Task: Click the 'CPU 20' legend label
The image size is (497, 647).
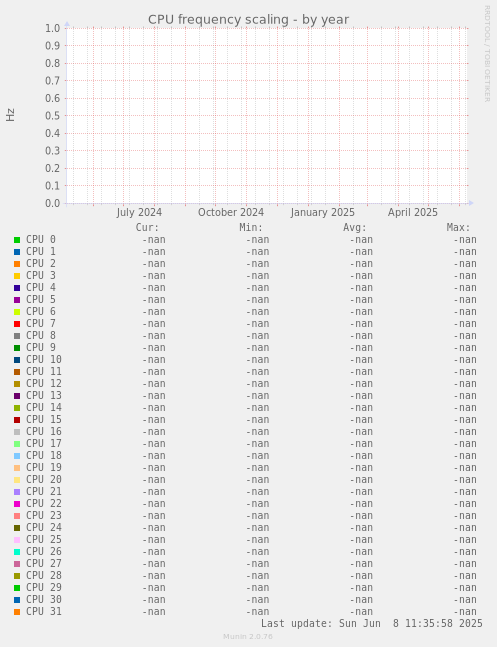Action: (44, 479)
